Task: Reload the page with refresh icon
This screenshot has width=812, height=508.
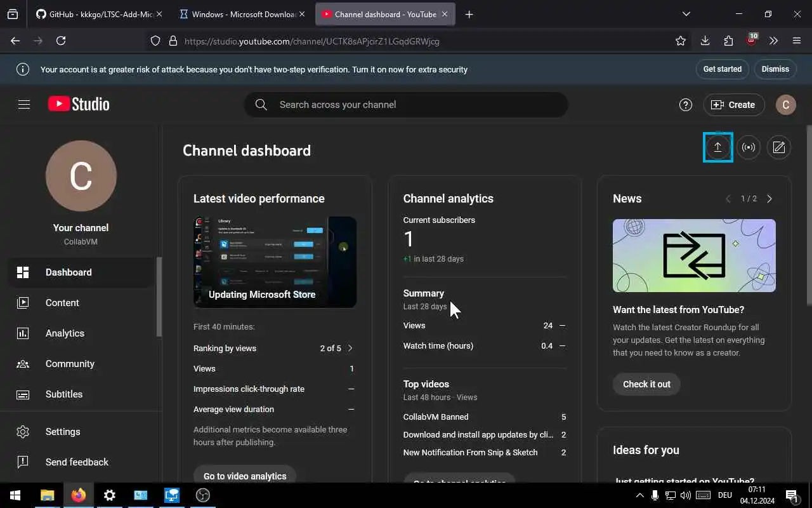Action: [61, 41]
